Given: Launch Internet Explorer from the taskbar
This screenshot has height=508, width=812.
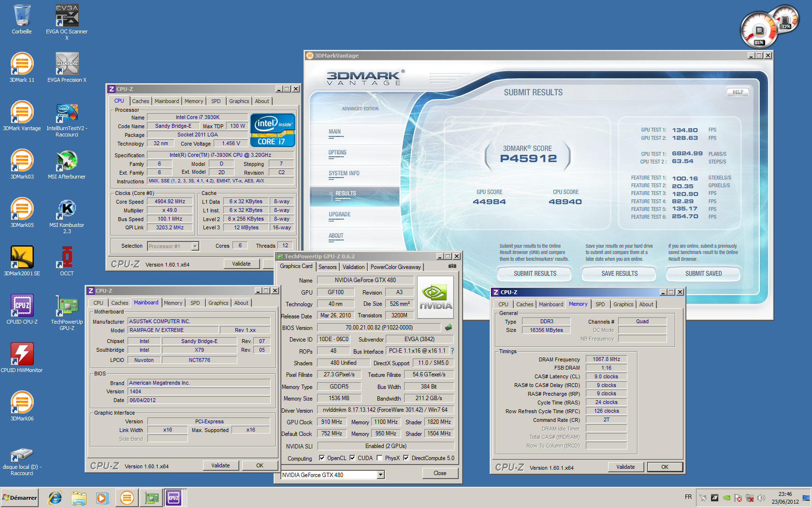Looking at the screenshot, I should (x=55, y=497).
